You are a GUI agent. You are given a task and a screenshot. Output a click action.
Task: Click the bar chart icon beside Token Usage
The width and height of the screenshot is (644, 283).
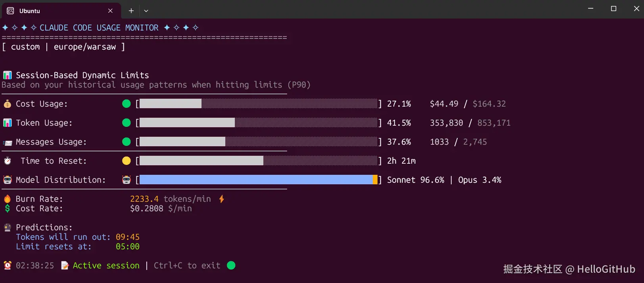(7, 123)
